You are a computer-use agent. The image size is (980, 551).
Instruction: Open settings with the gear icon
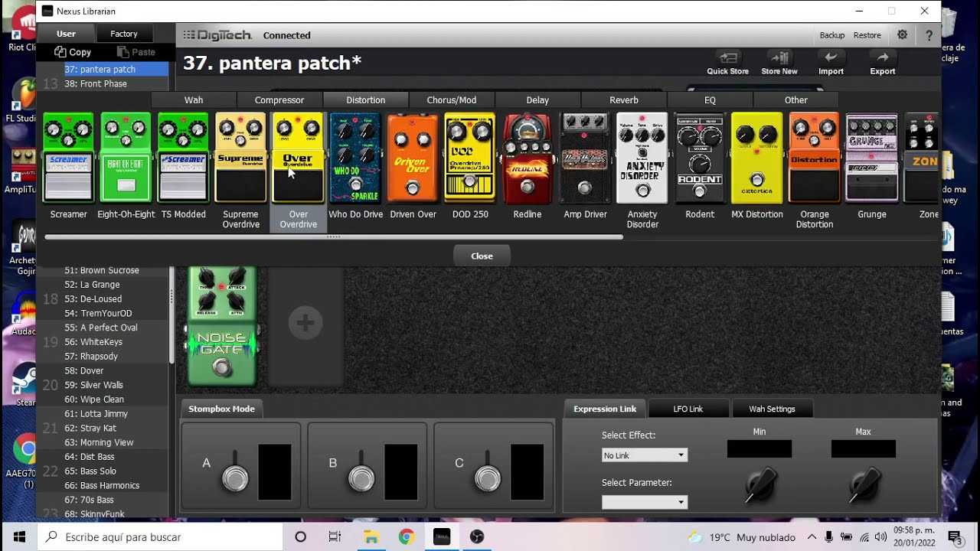point(903,34)
